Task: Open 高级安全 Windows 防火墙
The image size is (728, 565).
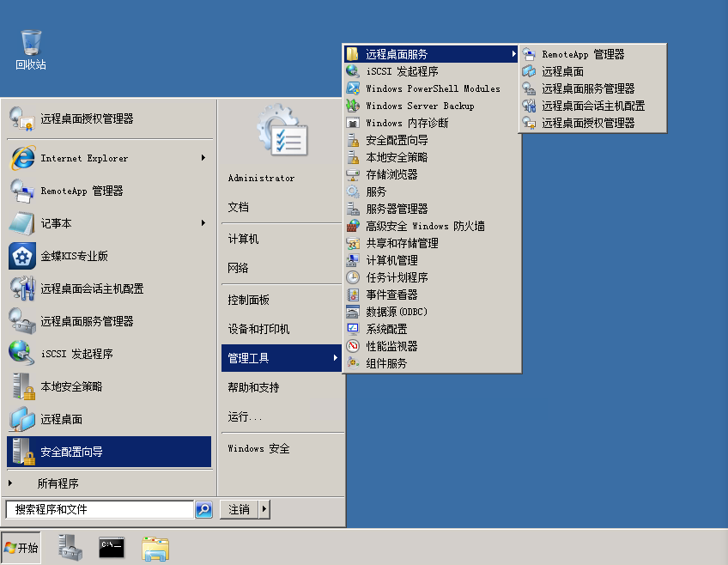Action: tap(431, 226)
